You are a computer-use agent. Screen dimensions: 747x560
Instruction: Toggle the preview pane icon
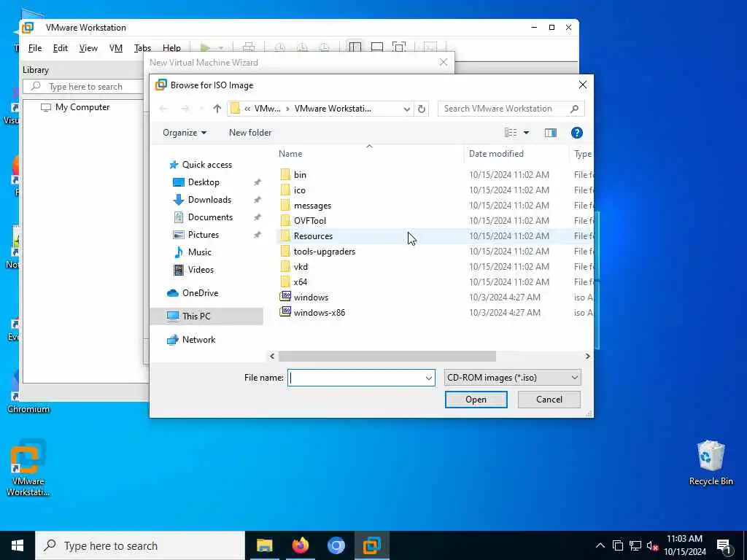[x=550, y=133]
